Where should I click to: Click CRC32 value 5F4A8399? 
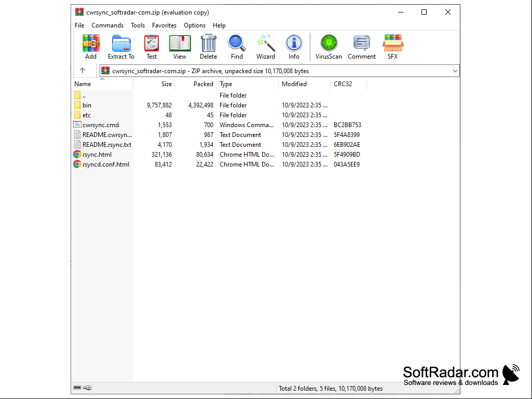point(347,135)
